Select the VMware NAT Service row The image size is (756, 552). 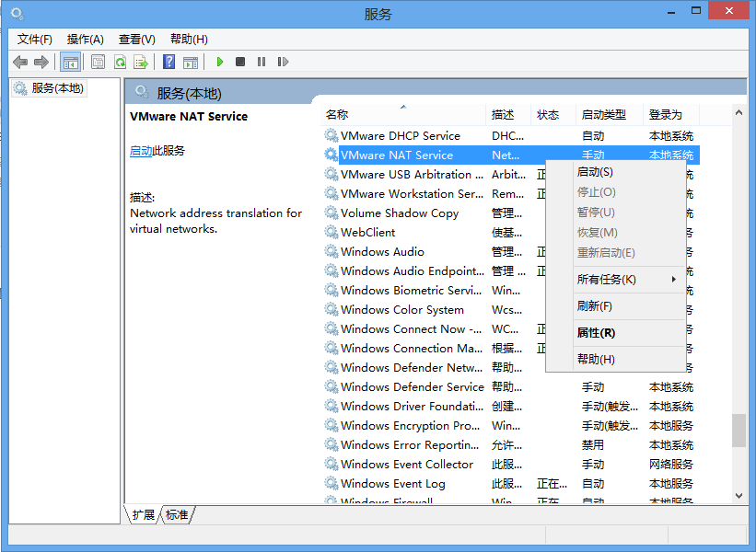510,155
